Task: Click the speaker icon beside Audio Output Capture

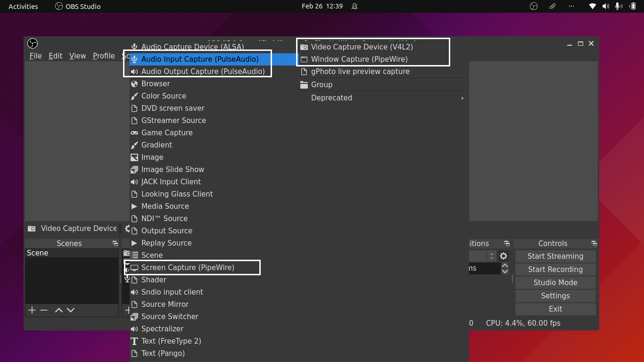Action: click(x=134, y=72)
